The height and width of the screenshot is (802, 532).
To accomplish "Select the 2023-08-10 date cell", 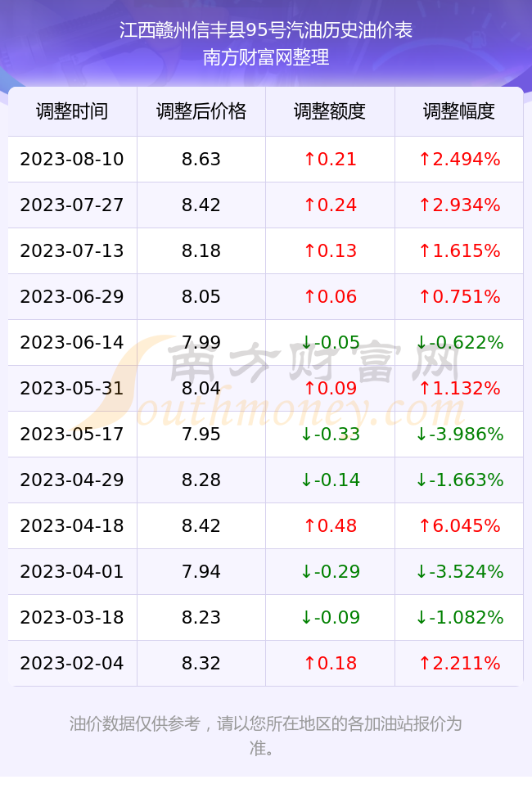I will 72,159.
